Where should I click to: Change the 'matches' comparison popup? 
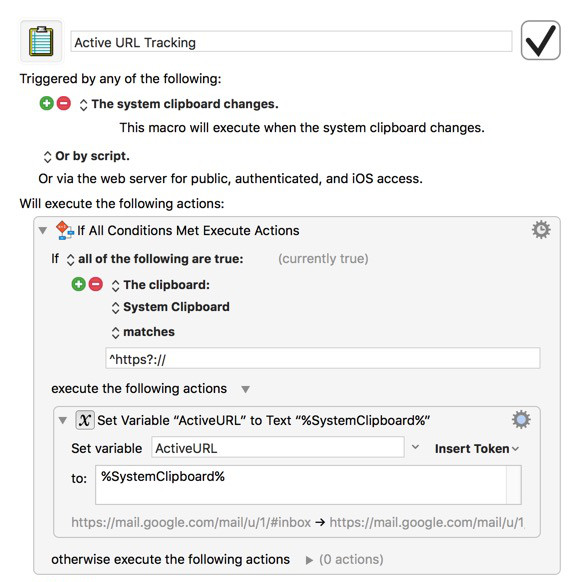[115, 333]
